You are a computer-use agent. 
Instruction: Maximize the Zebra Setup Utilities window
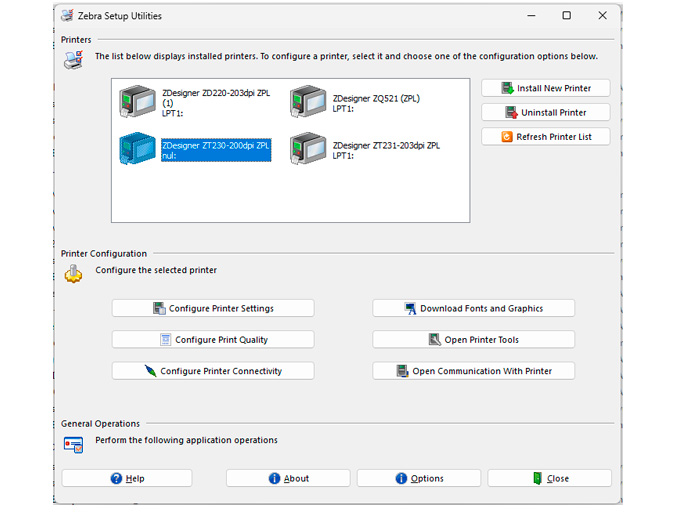pyautogui.click(x=566, y=16)
